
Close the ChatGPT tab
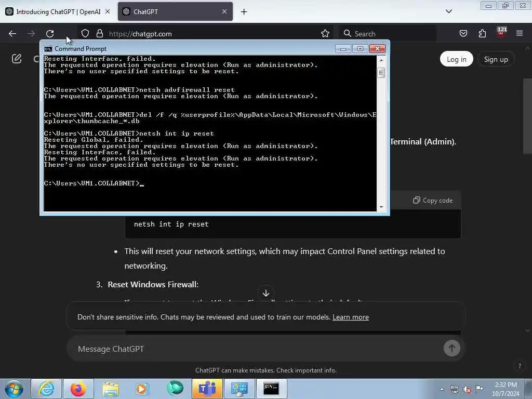(x=224, y=11)
